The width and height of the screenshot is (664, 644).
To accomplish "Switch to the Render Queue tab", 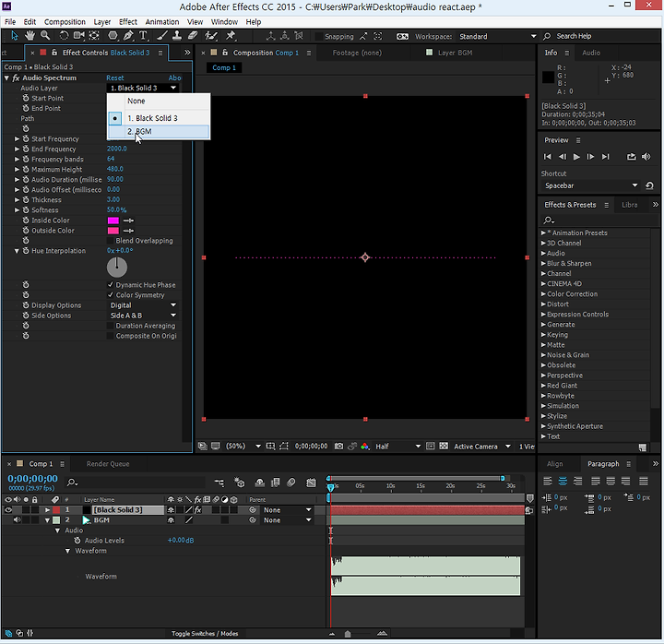I will 108,464.
